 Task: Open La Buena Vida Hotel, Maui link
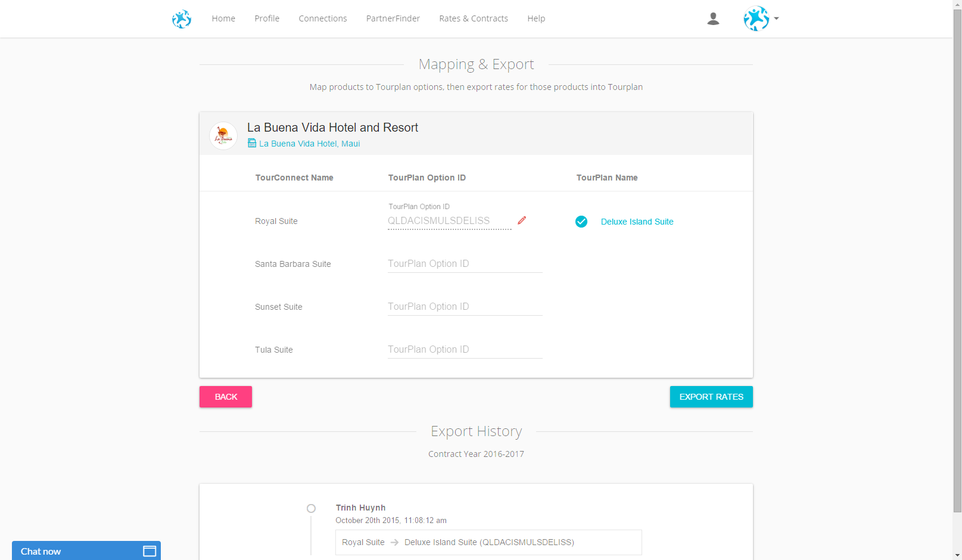click(x=310, y=144)
